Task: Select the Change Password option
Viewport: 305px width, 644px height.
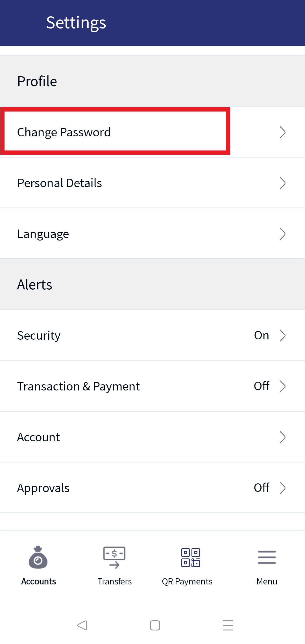Action: [x=152, y=132]
